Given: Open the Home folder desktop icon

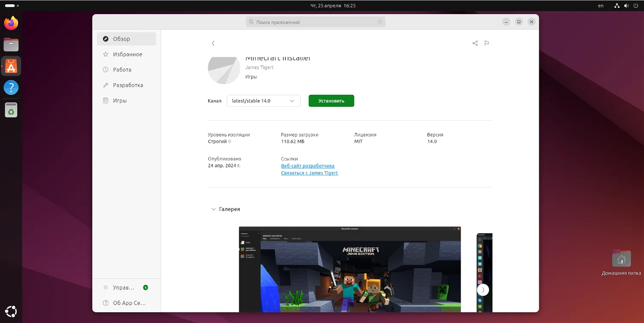Looking at the screenshot, I should coord(621,263).
